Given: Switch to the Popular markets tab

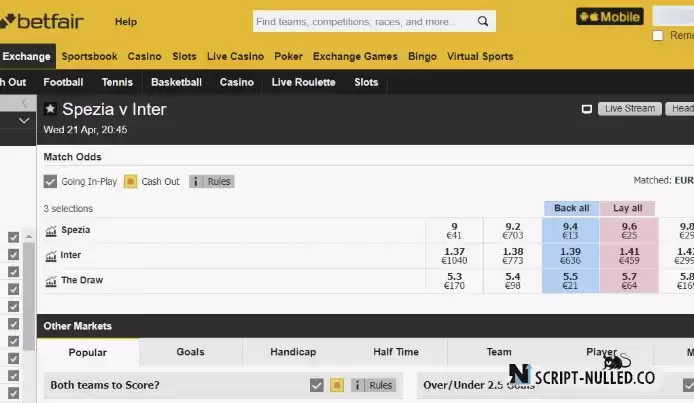Looking at the screenshot, I should coord(88,352).
